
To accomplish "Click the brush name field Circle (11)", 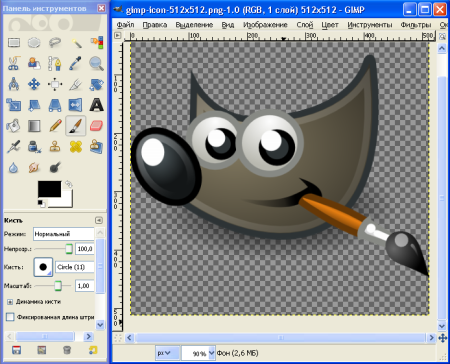I will [x=75, y=267].
